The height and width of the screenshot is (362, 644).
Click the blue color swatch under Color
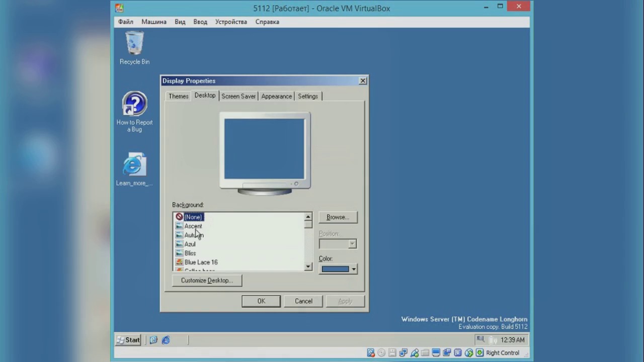335,269
